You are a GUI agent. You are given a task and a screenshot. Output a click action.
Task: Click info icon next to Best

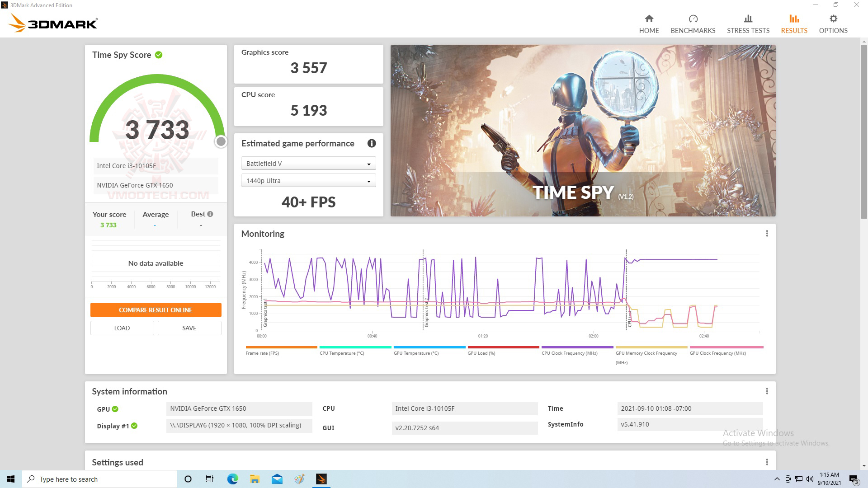coord(210,214)
